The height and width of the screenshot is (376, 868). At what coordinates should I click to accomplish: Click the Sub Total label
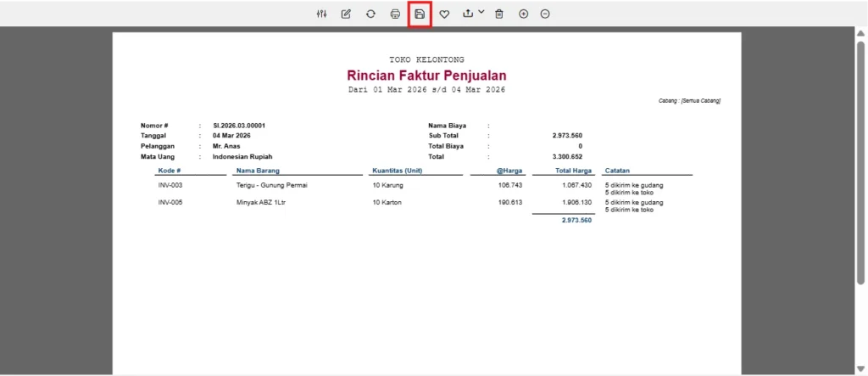coord(443,135)
